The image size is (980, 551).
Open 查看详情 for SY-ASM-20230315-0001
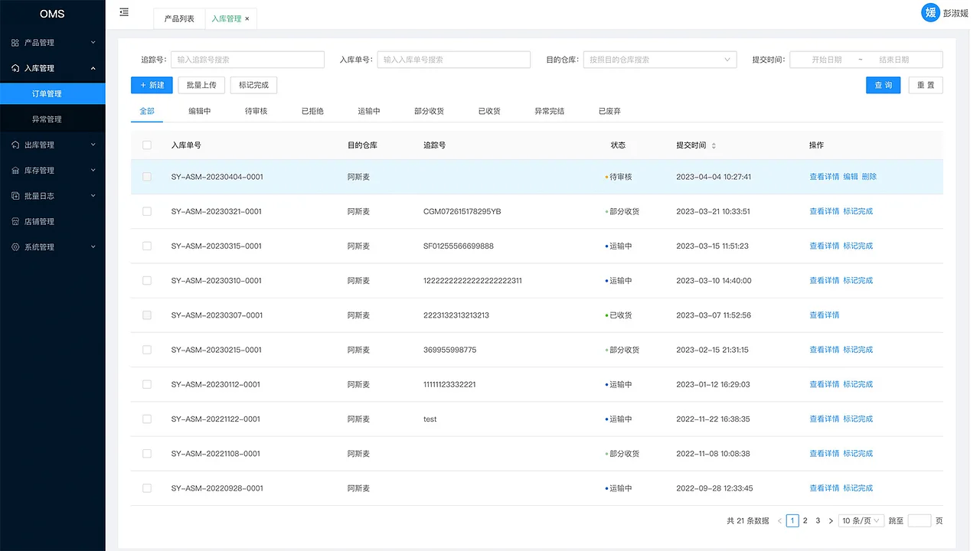(823, 246)
